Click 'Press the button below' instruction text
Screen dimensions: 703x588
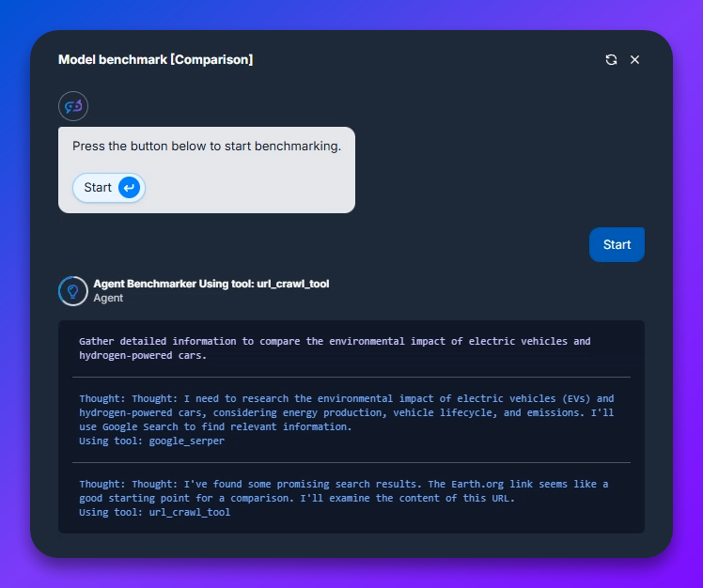[207, 147]
